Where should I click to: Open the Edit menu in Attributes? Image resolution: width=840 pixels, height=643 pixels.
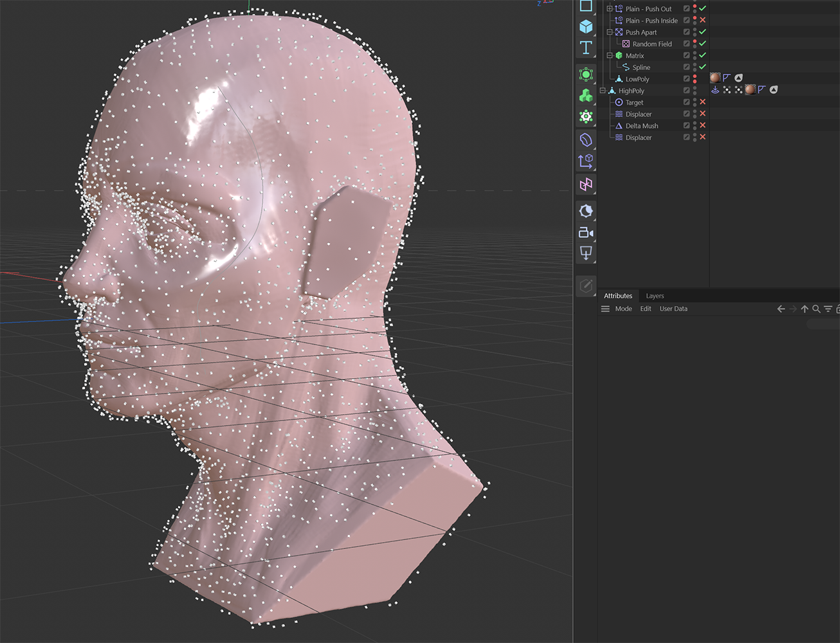click(x=646, y=309)
